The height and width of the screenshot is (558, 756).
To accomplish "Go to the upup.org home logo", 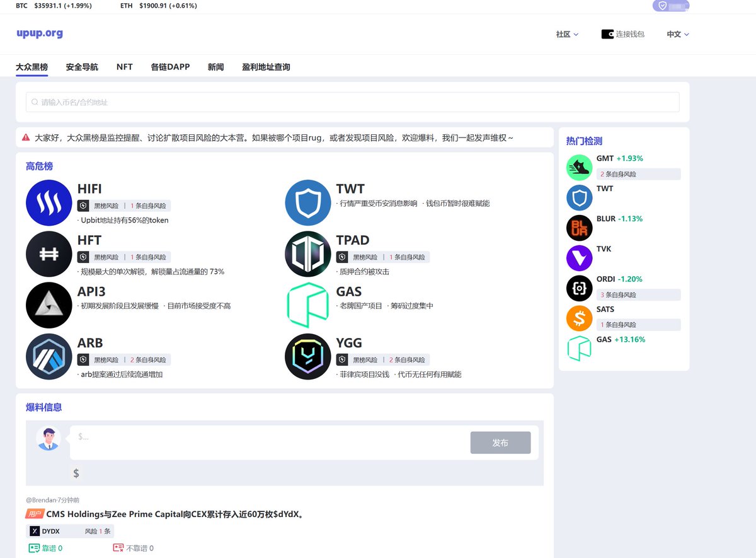I will pos(40,33).
